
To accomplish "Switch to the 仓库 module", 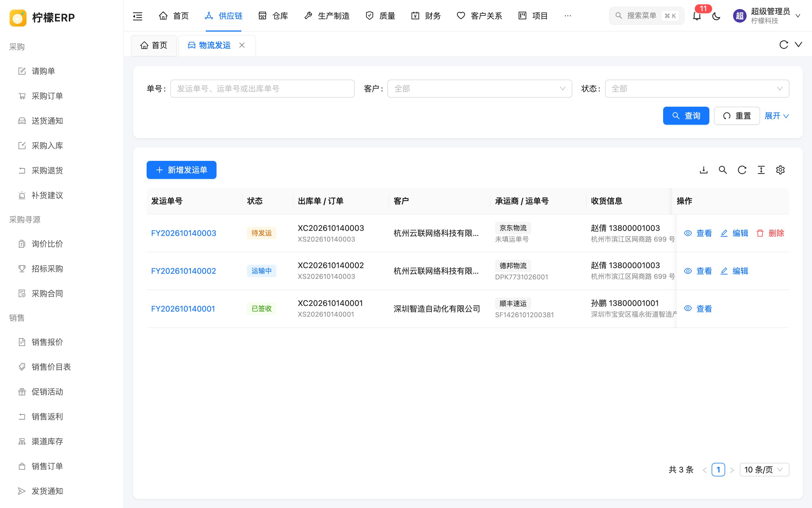I will click(273, 16).
